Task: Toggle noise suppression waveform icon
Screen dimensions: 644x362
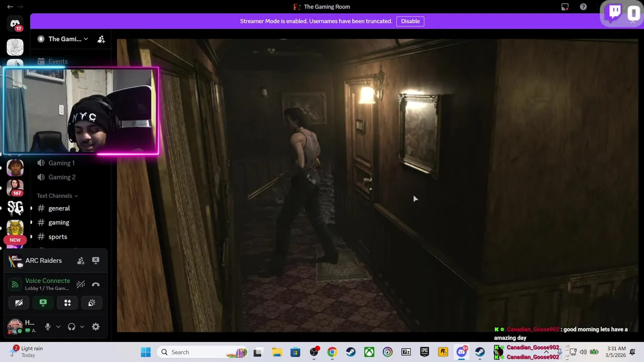Action: [80, 285]
